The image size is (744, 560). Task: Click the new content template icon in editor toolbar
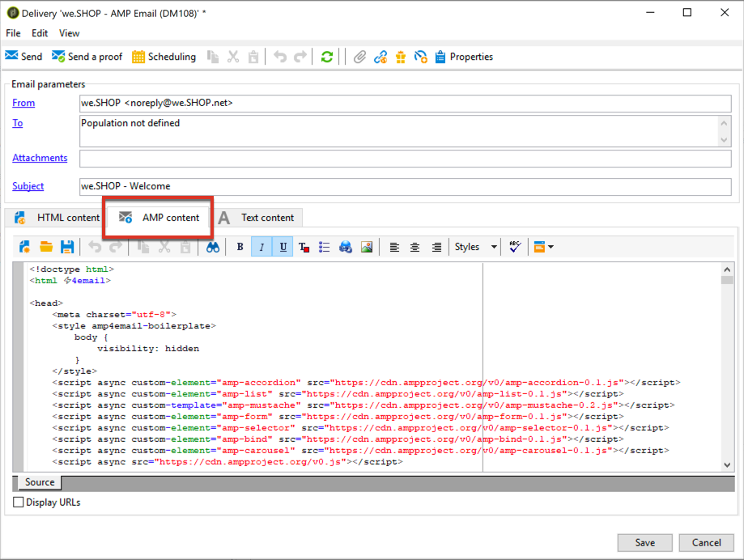click(x=24, y=247)
